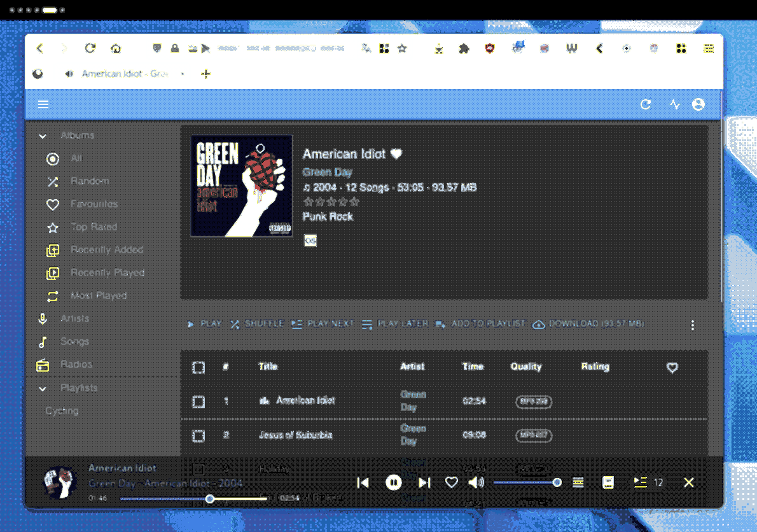Click Play Later button

click(395, 324)
